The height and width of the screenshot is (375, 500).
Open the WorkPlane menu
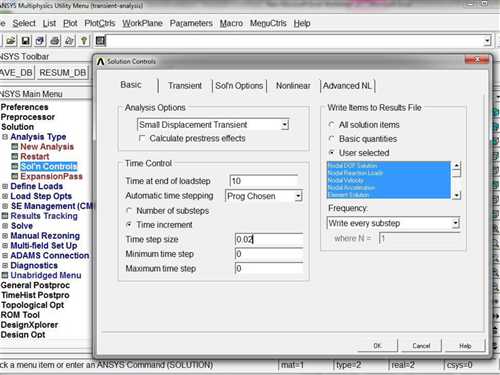coord(142,23)
